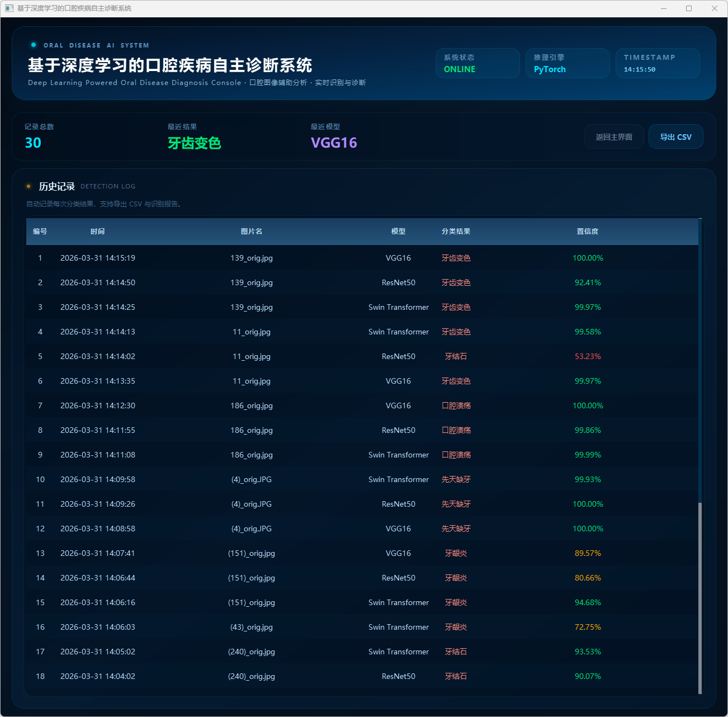The image size is (728, 717).
Task: Click the 推理引擎 PyTorch card
Action: [x=567, y=63]
